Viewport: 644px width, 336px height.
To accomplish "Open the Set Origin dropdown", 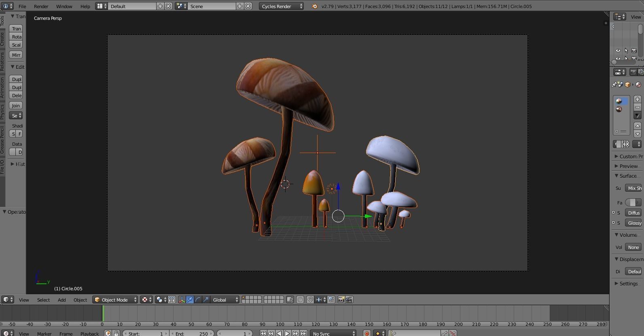I will [x=16, y=116].
